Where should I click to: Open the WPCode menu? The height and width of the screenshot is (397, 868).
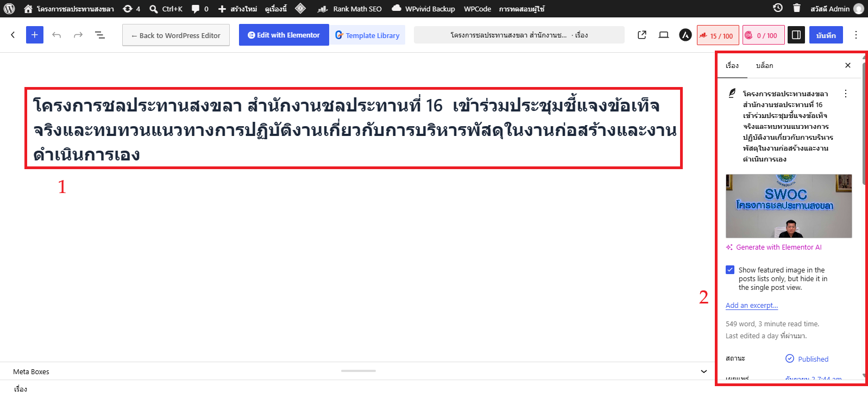[x=477, y=9]
